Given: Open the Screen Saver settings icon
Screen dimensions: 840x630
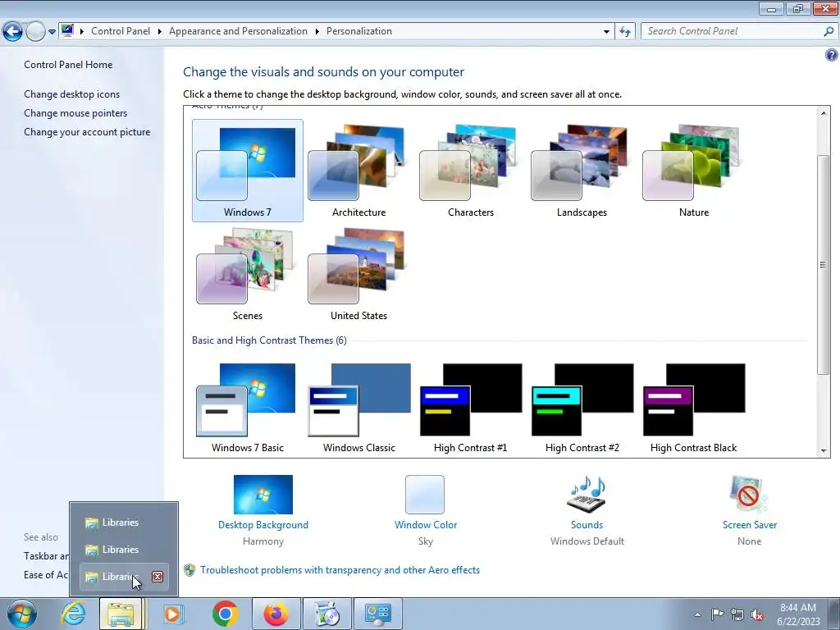Looking at the screenshot, I should click(x=749, y=495).
